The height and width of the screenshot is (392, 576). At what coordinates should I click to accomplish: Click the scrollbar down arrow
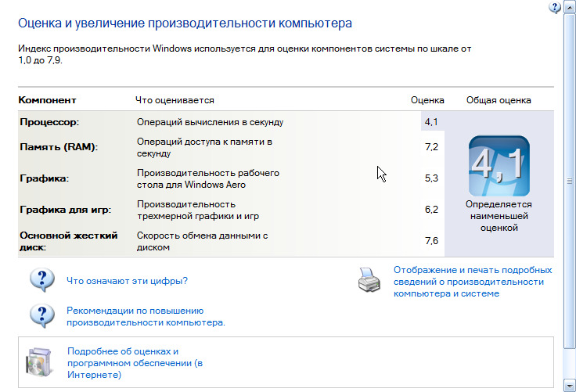tap(570, 385)
